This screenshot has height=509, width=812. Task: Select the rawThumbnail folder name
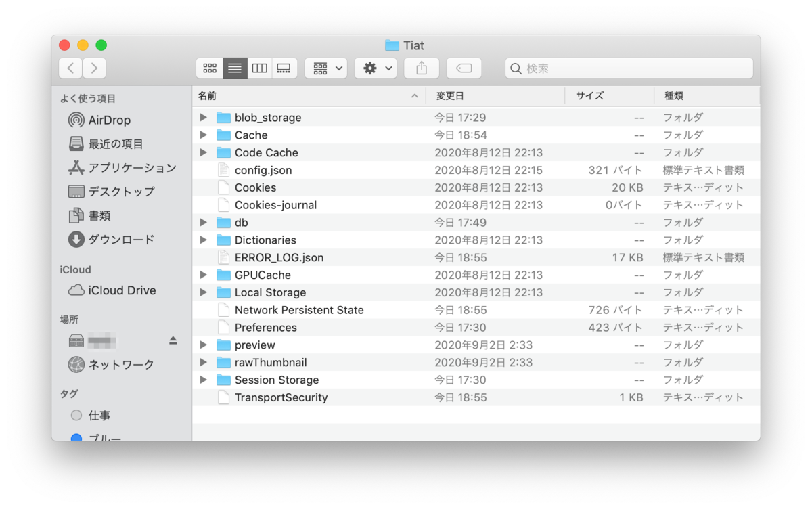coord(271,363)
